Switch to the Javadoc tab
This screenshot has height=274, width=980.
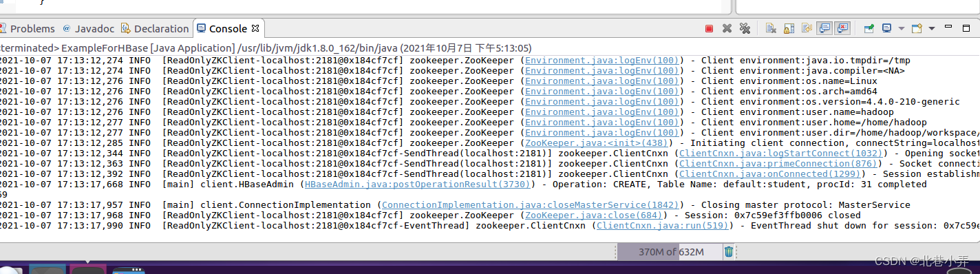[x=88, y=28]
